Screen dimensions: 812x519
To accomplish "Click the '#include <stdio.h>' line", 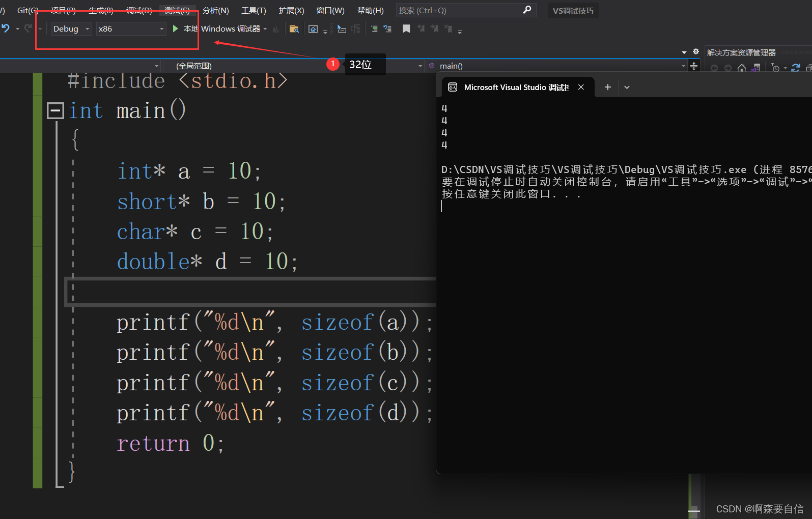I will (178, 80).
